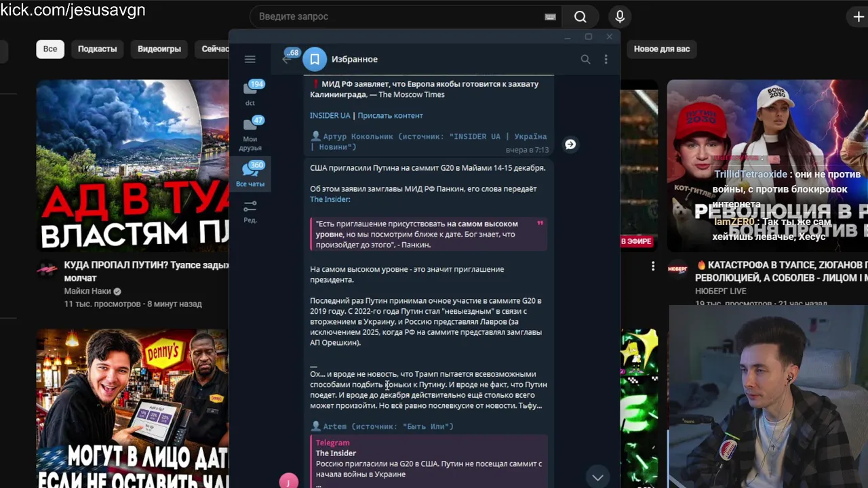Screen dimensions: 868x488
Task: Open more options for НЮБЕРГ video
Action: [653, 266]
